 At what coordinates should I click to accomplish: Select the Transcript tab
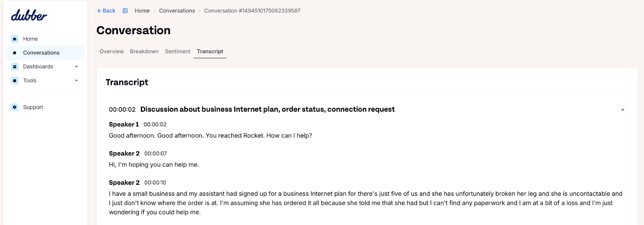[210, 51]
